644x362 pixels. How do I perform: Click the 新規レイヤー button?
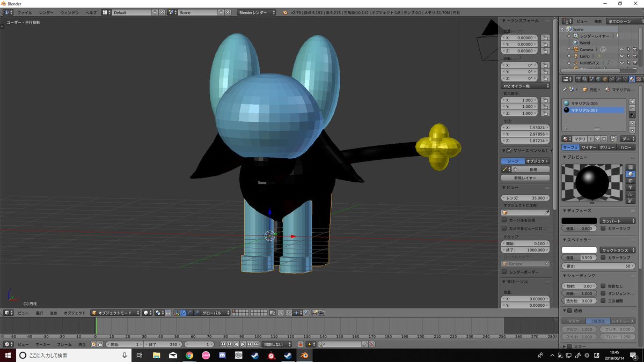525,178
